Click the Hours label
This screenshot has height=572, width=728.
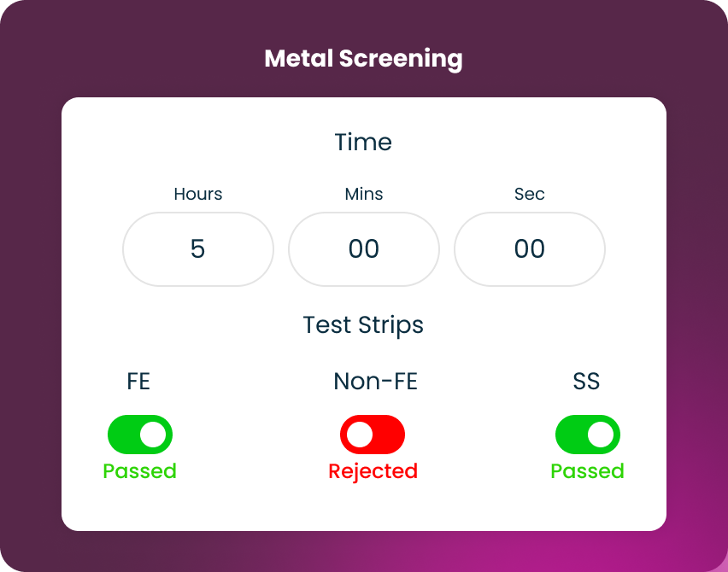tap(198, 194)
